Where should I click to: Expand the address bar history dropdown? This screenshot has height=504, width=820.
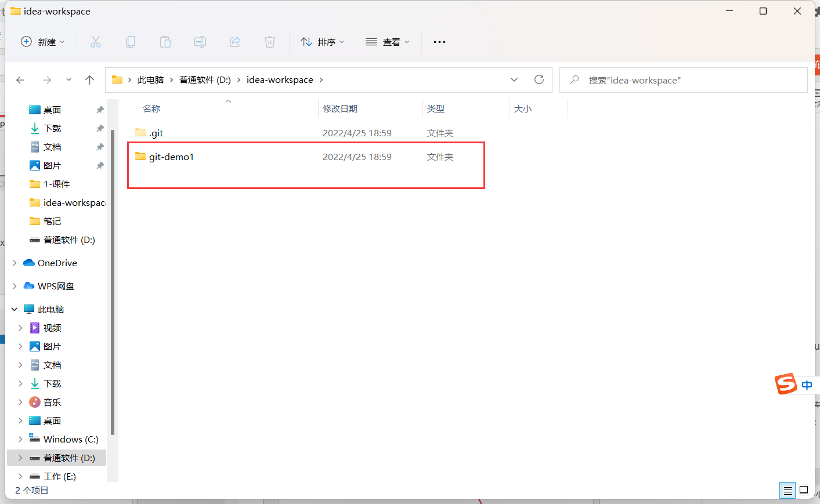tap(514, 80)
